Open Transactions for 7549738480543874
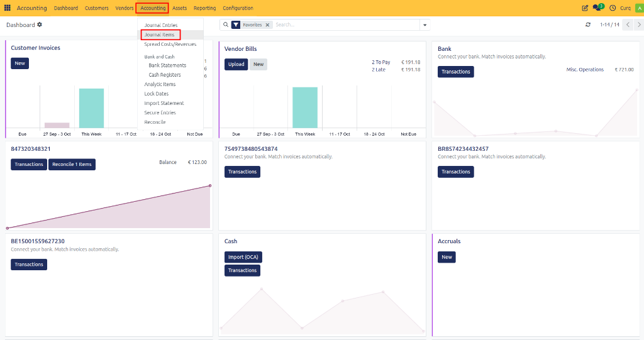 (x=242, y=172)
